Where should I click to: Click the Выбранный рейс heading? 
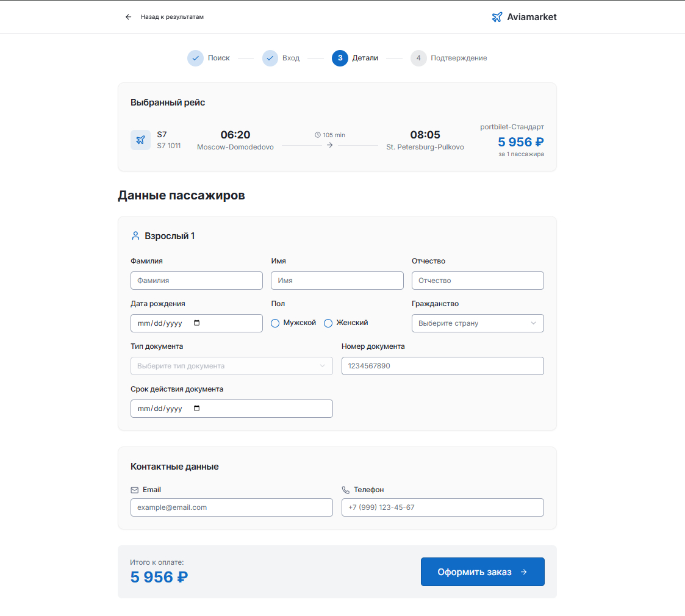168,102
